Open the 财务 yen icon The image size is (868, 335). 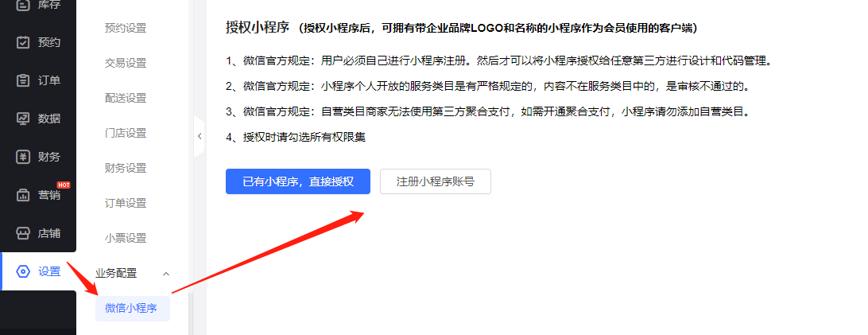(x=23, y=157)
